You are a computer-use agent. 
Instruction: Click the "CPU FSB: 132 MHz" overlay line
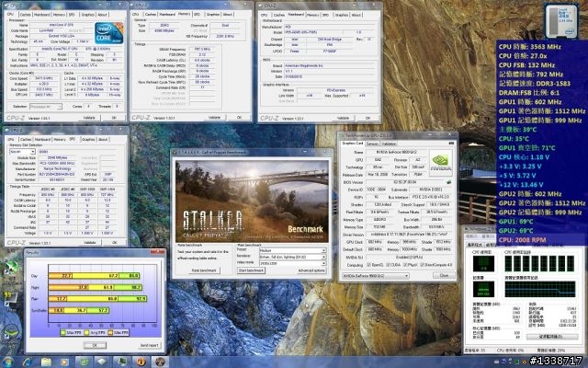(x=526, y=65)
